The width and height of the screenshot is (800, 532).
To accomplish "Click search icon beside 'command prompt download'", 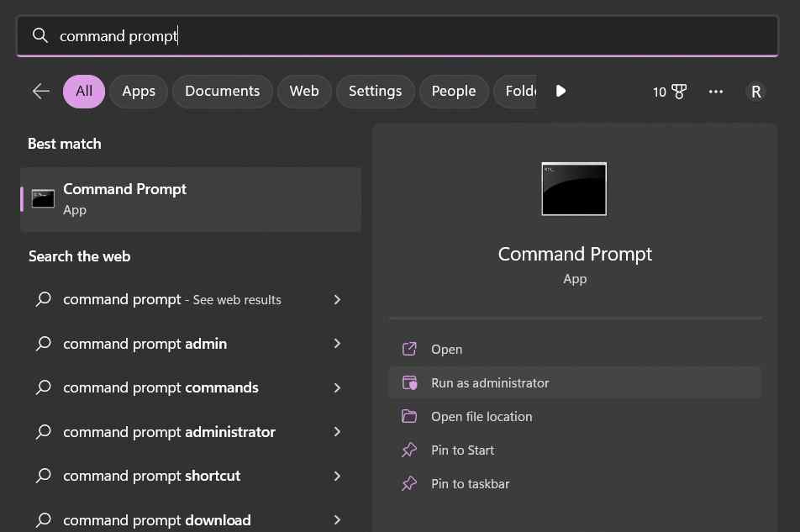I will pyautogui.click(x=44, y=519).
